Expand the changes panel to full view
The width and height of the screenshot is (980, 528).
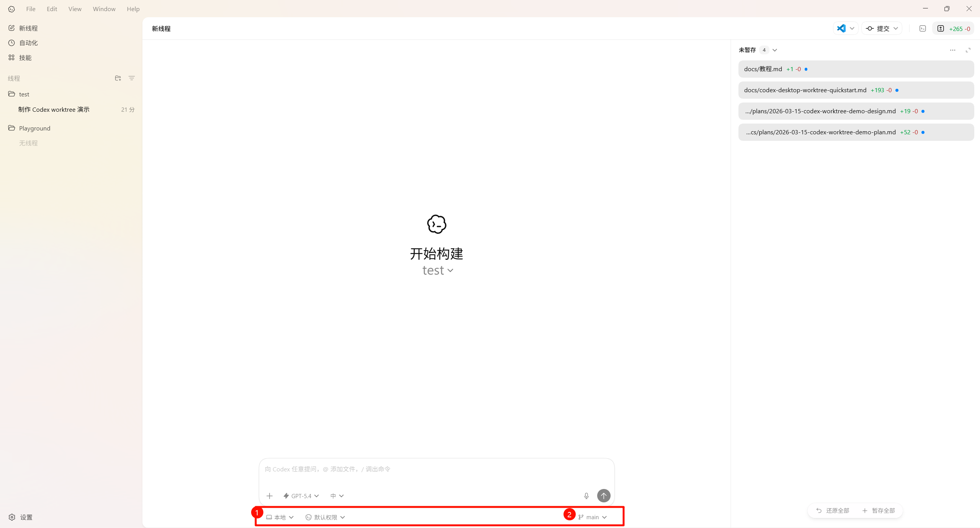click(x=968, y=50)
